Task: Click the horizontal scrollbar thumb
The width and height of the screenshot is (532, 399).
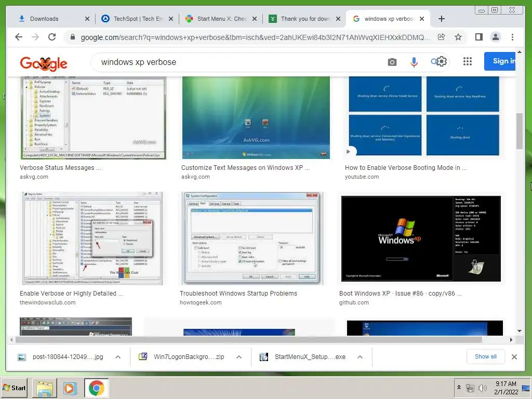Action: pyautogui.click(x=249, y=340)
